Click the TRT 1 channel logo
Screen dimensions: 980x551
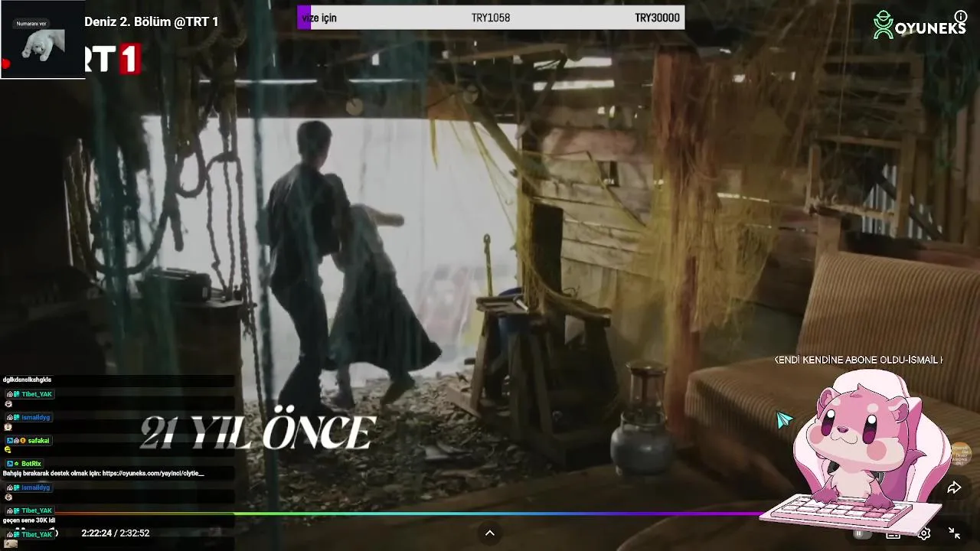point(113,59)
